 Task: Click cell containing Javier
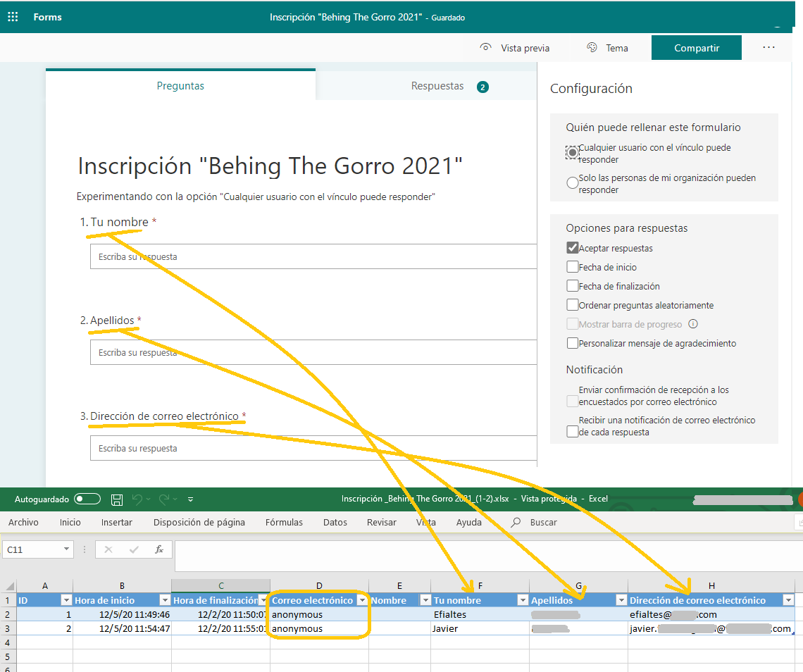(480, 628)
